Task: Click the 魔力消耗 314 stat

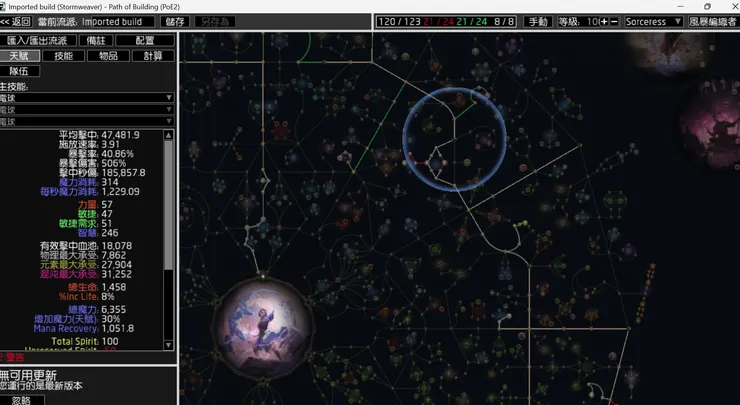Action: [x=89, y=182]
